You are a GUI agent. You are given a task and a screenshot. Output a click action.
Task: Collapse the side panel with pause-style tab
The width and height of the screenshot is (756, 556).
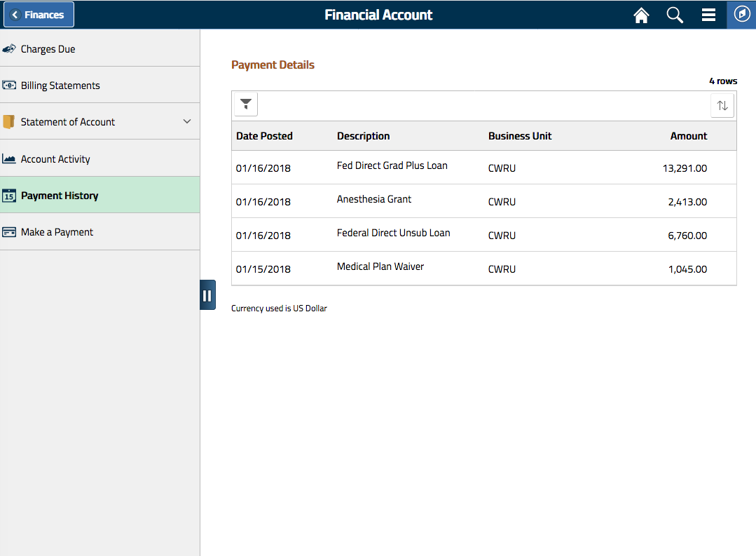(207, 295)
